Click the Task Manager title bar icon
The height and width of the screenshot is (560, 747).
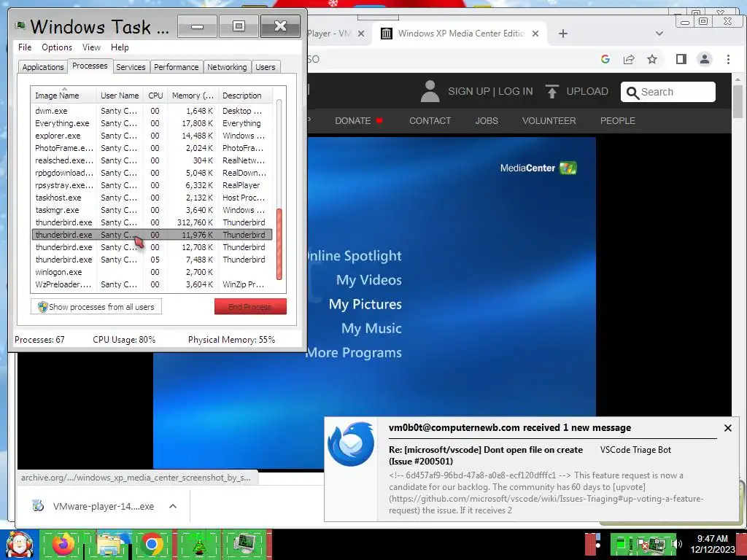click(x=20, y=26)
